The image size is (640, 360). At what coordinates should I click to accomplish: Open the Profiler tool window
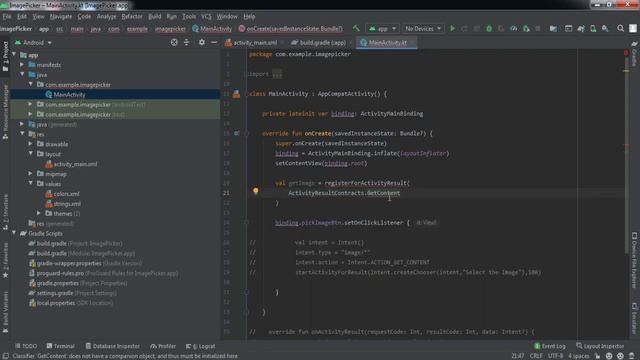[163, 346]
